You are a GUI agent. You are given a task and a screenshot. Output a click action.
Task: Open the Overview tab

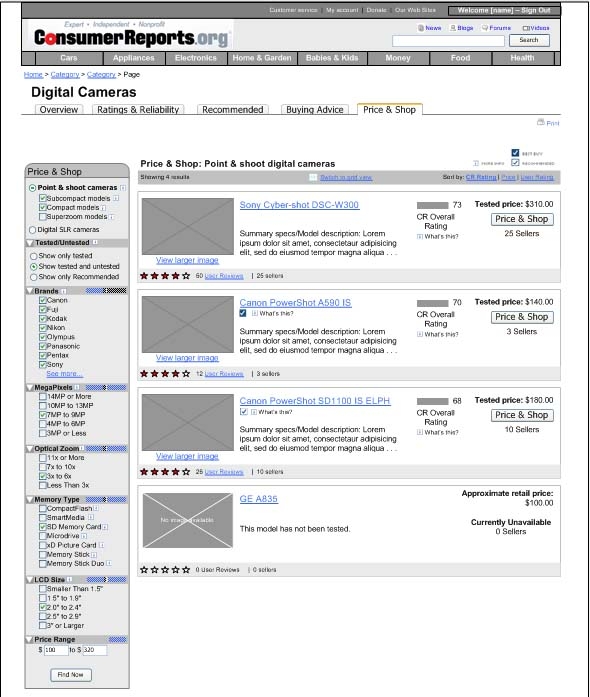pos(59,110)
